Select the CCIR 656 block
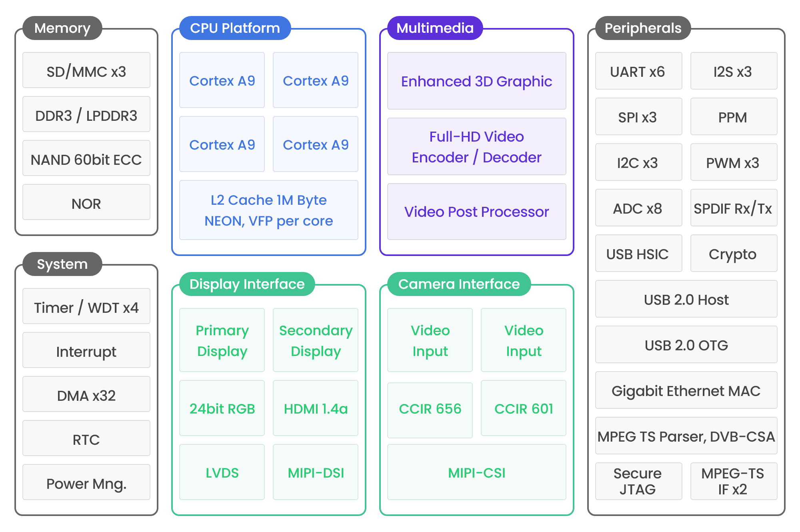Viewport: 800px width, 532px height. click(x=430, y=409)
